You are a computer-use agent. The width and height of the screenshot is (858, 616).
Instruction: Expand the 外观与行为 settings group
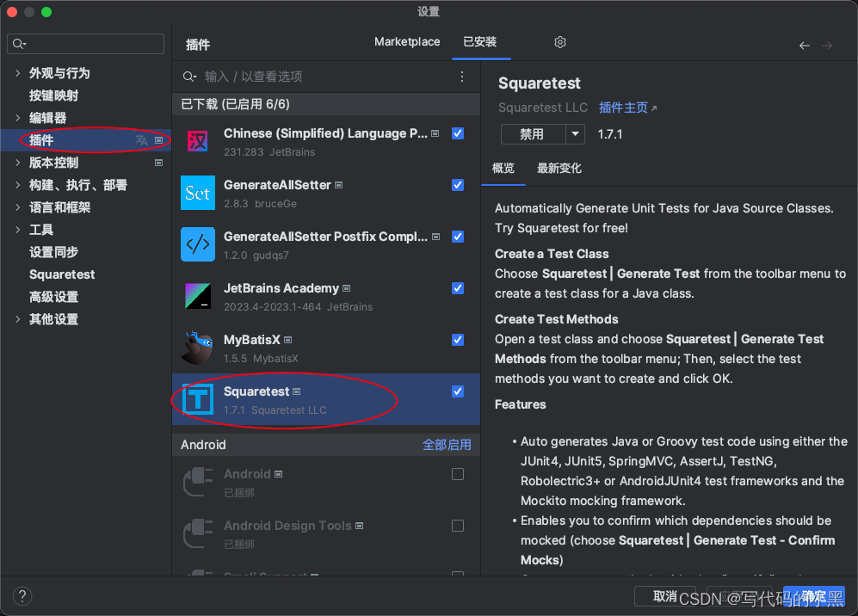(x=17, y=73)
